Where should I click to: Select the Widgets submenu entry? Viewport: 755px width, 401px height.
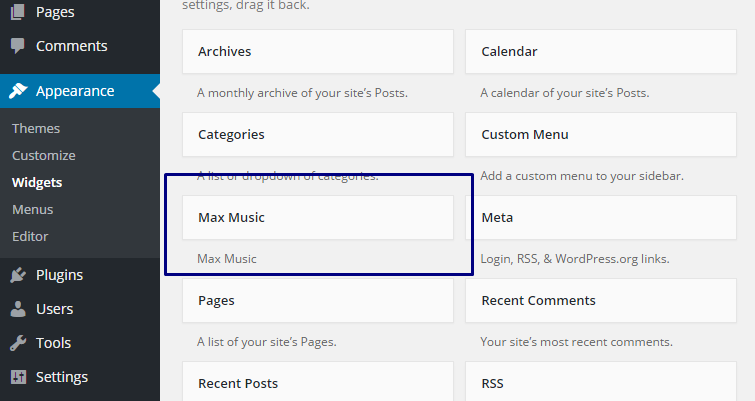coord(37,182)
